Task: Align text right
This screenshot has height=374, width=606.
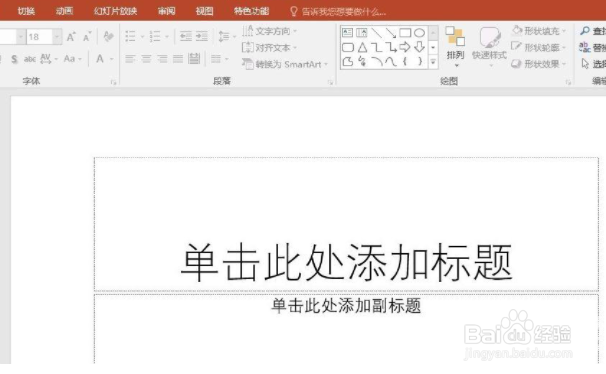Action: [x=162, y=59]
